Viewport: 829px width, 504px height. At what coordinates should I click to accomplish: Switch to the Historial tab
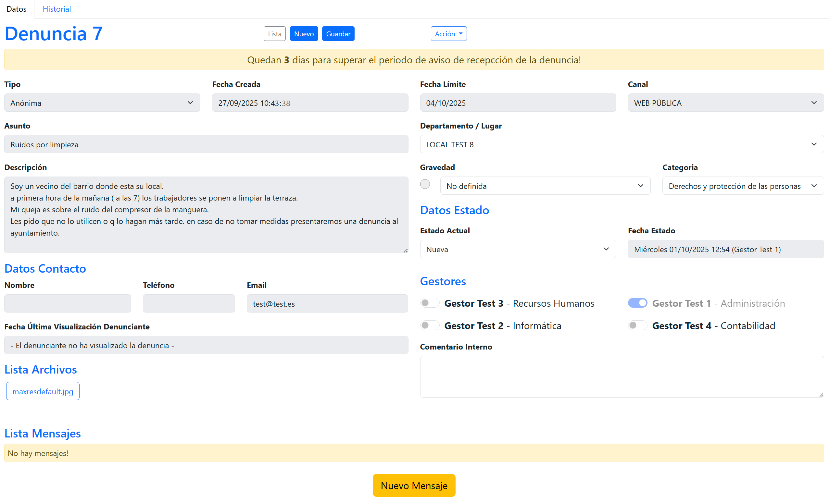click(57, 9)
